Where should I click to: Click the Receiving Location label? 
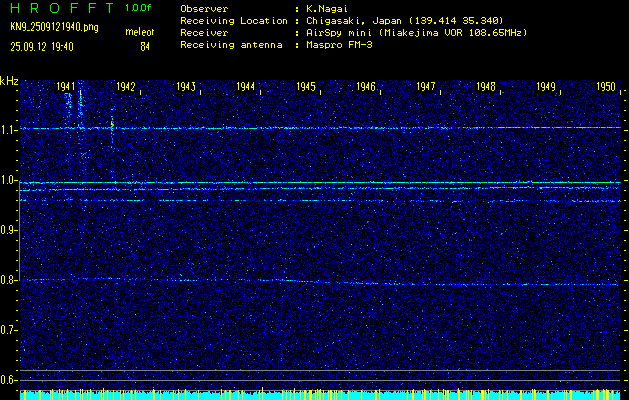point(234,21)
